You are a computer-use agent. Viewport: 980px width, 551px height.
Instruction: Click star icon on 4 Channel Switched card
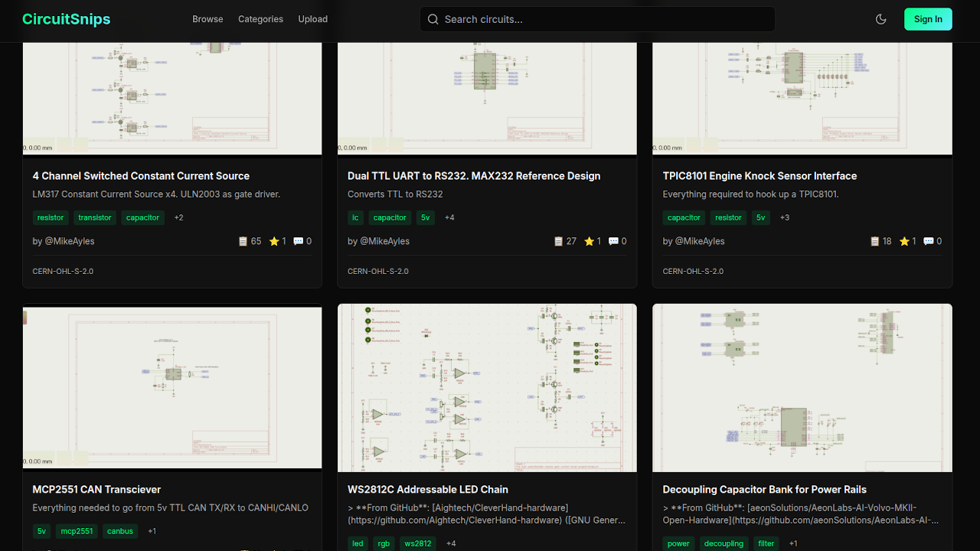[x=274, y=241]
